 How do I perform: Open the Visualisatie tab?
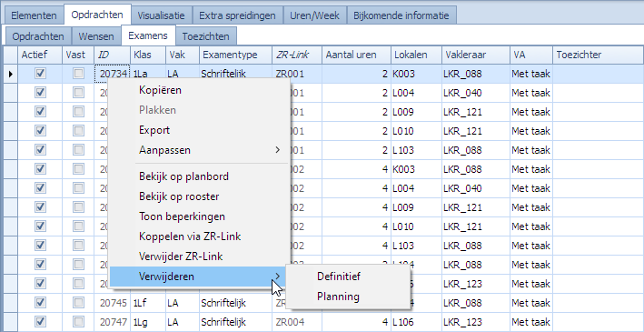pyautogui.click(x=161, y=15)
